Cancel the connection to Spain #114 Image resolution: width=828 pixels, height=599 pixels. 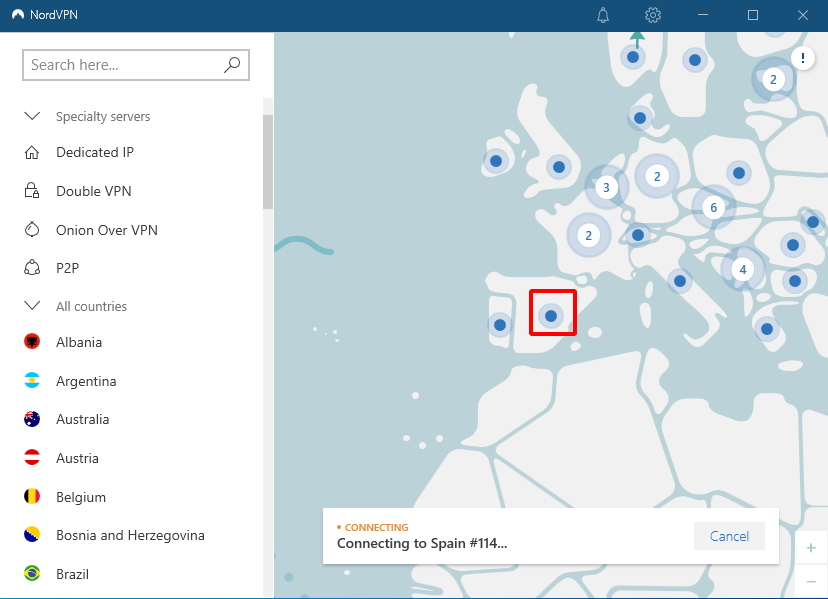tap(729, 536)
